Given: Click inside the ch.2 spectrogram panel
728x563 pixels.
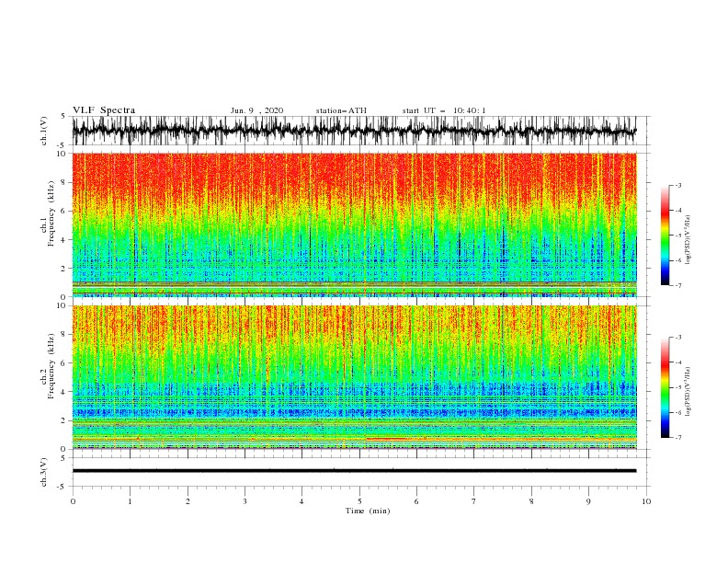Looking at the screenshot, I should click(x=354, y=377).
